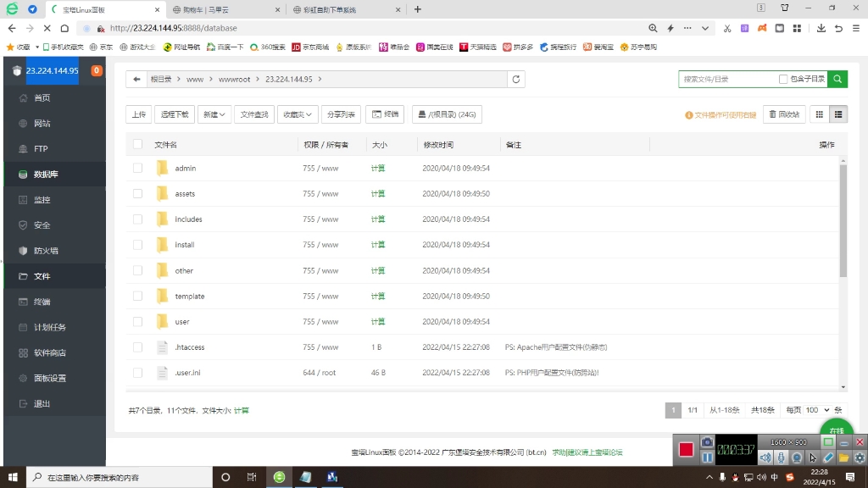Screen dimensions: 868x488
Task: Check the other folder checkbox
Action: (x=138, y=270)
